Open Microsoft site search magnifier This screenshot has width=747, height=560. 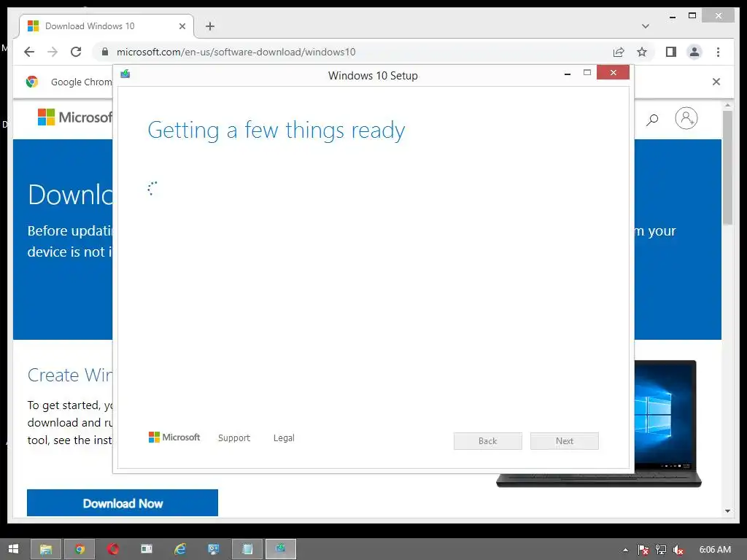pyautogui.click(x=652, y=119)
